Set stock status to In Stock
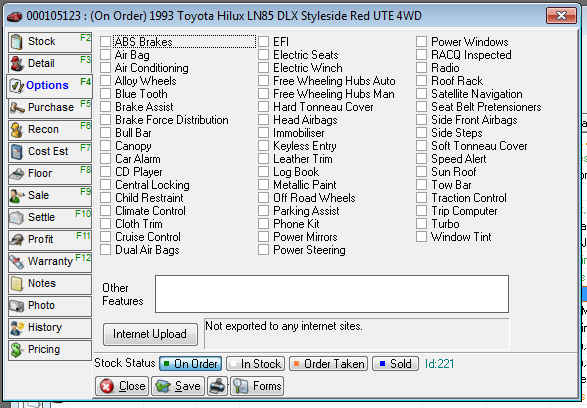 pyautogui.click(x=256, y=364)
